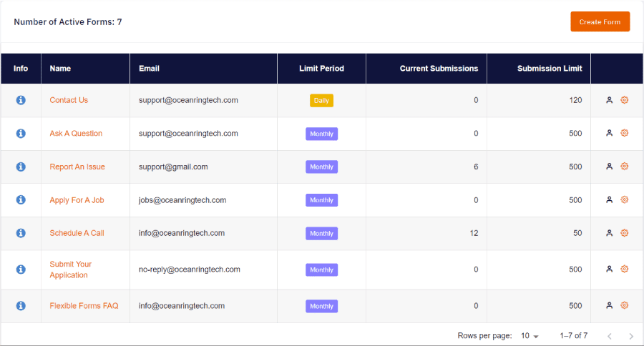Open user icon for Ask A Question row
The image size is (644, 346).
point(609,134)
